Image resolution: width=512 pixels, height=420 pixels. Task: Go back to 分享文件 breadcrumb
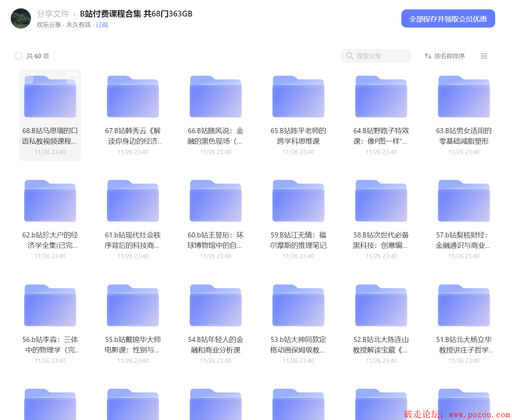coord(53,14)
